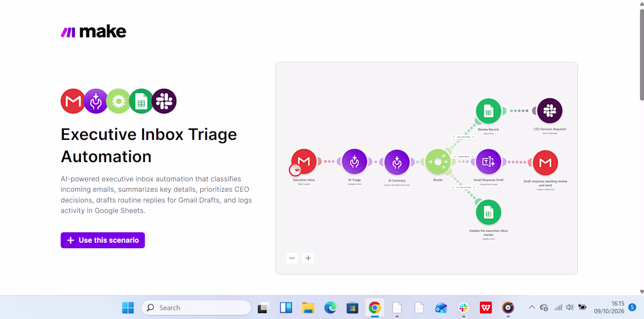The image size is (644, 319).
Task: Select the Email Response Draft module
Action: 488,162
